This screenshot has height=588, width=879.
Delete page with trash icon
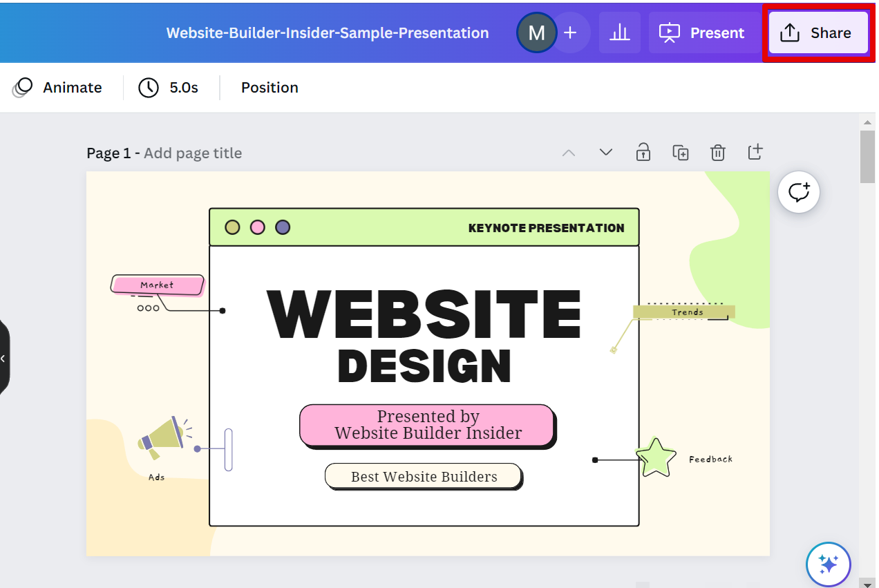point(718,152)
